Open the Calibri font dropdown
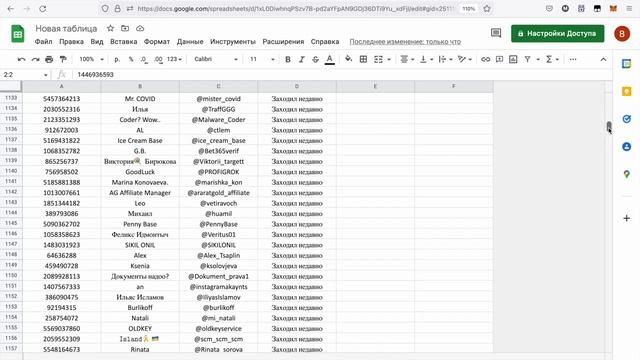Screen dimensions: 640x360 click(x=216, y=60)
